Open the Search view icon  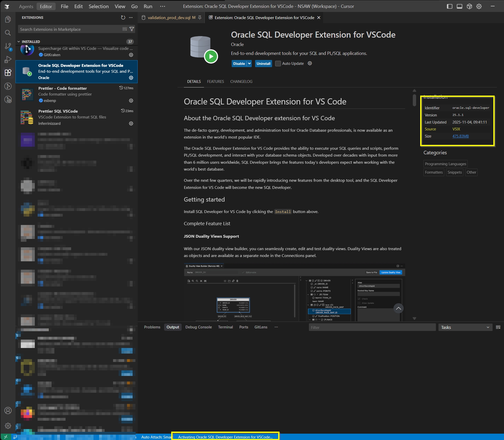tap(8, 33)
